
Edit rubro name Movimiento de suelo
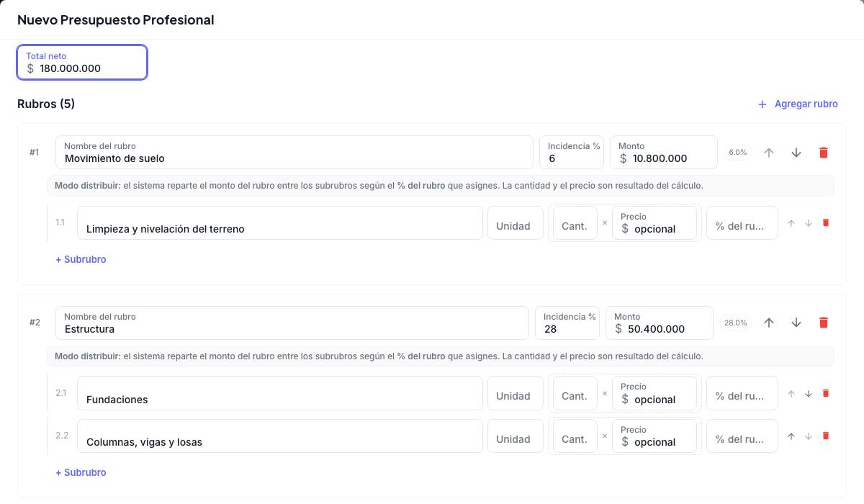pos(294,153)
